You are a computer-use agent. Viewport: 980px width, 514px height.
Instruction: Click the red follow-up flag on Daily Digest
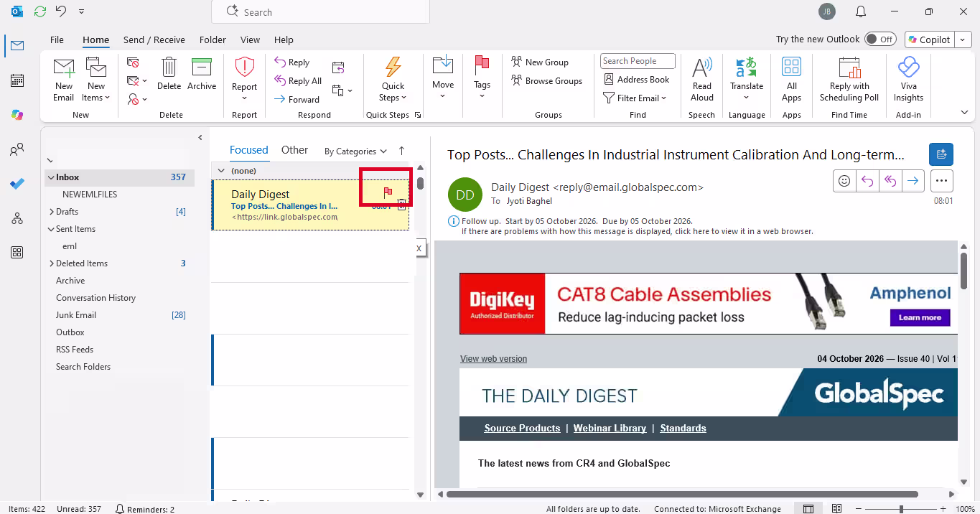(x=388, y=192)
